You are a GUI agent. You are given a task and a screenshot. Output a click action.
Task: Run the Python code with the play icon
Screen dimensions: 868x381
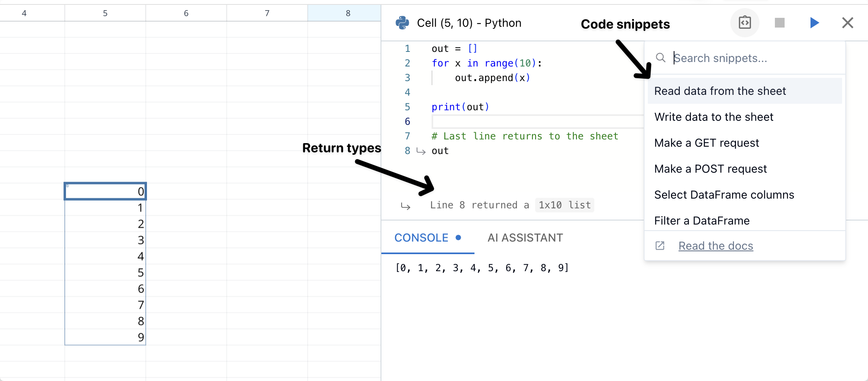(814, 23)
